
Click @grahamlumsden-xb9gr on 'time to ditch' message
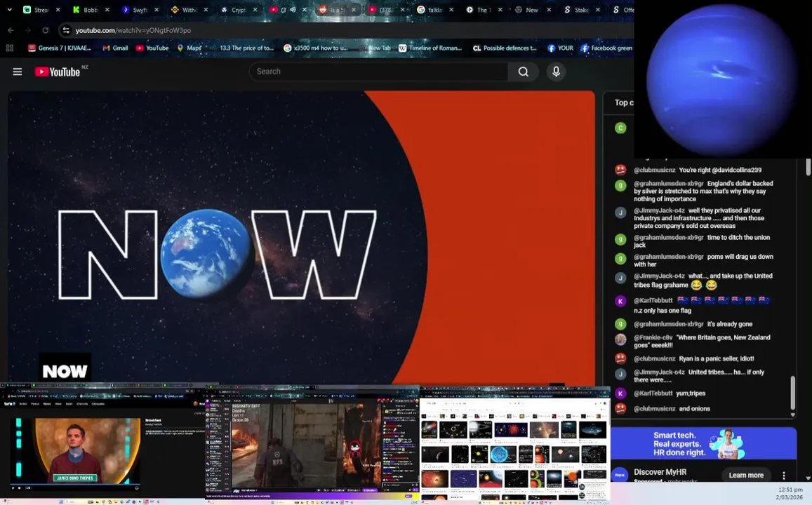point(669,238)
